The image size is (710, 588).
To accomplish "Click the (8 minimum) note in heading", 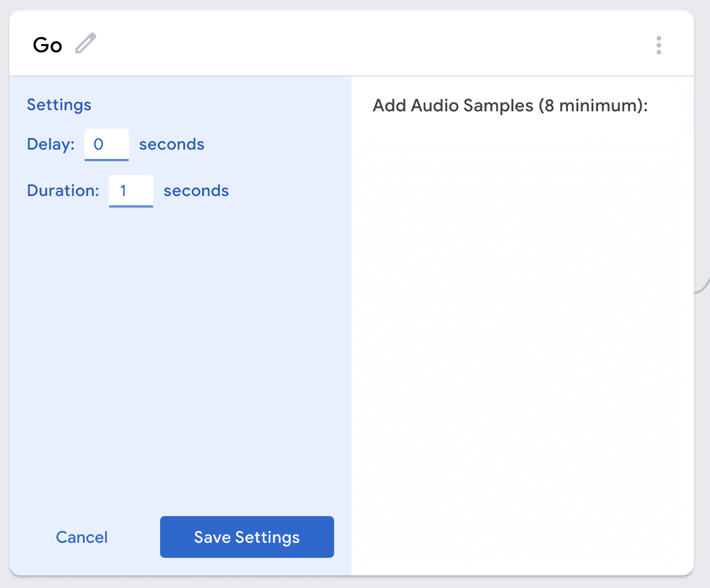I will (592, 106).
